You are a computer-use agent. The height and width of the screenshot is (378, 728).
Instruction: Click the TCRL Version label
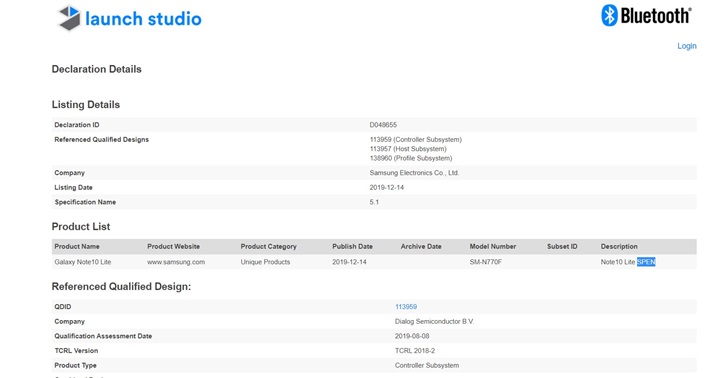point(76,351)
